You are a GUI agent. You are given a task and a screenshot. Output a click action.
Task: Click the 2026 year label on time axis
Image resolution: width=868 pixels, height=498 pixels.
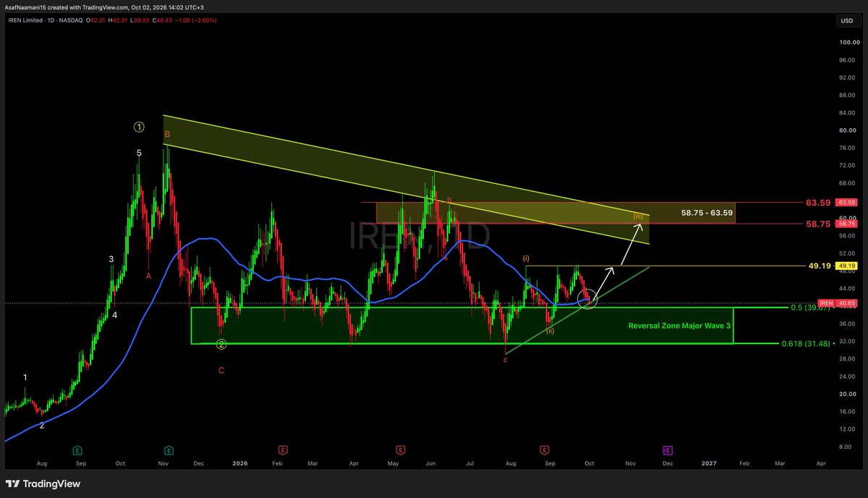(x=239, y=463)
